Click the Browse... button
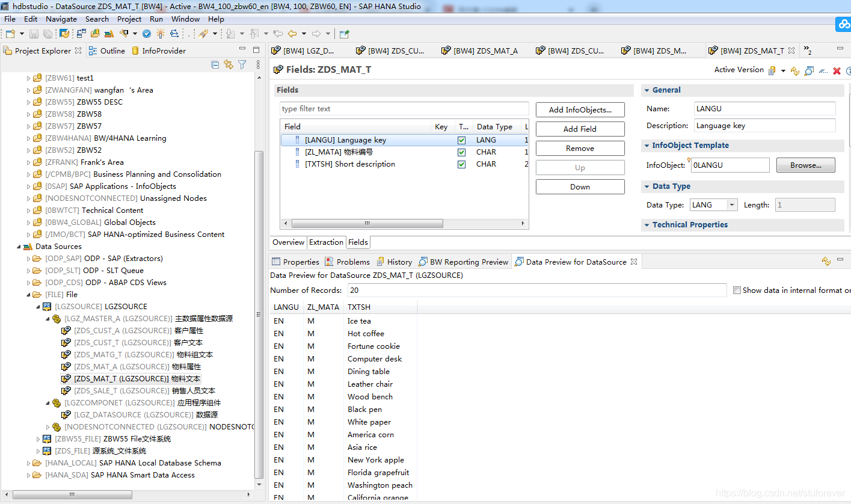851x504 pixels. click(x=806, y=165)
